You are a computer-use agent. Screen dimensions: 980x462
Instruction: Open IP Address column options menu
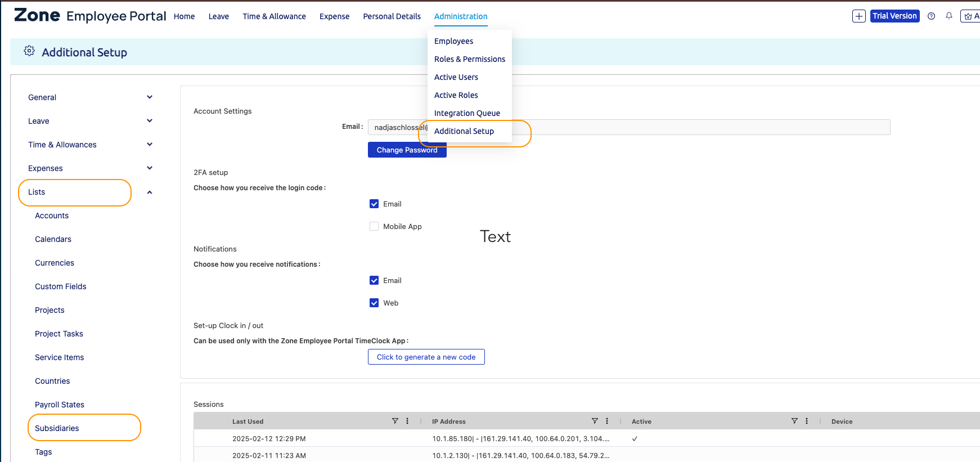pos(607,421)
